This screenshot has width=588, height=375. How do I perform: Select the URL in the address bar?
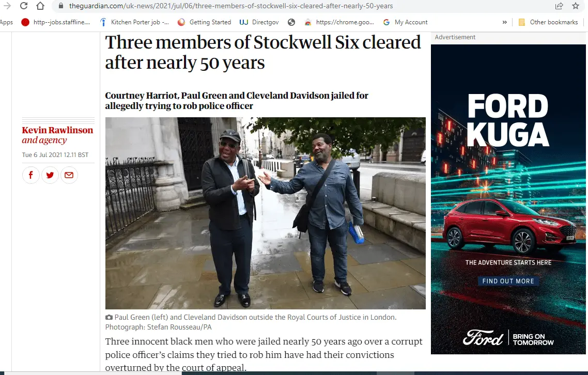231,6
